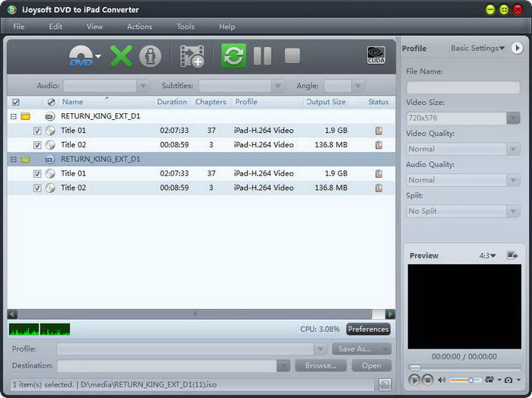Click the disc column header icon
Viewport: 532px width, 398px height.
51,102
